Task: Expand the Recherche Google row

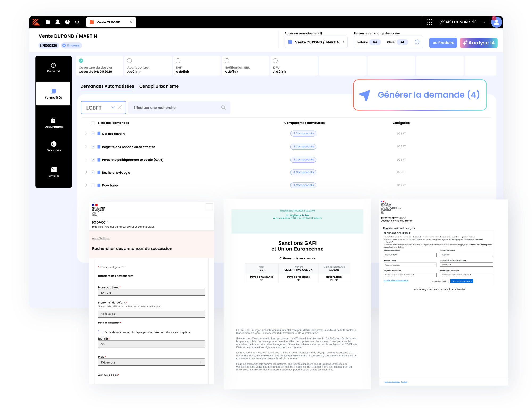Action: pyautogui.click(x=86, y=172)
